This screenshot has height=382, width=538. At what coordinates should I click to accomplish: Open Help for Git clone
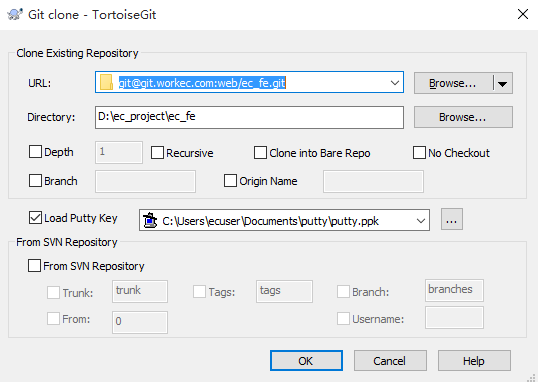coord(474,361)
